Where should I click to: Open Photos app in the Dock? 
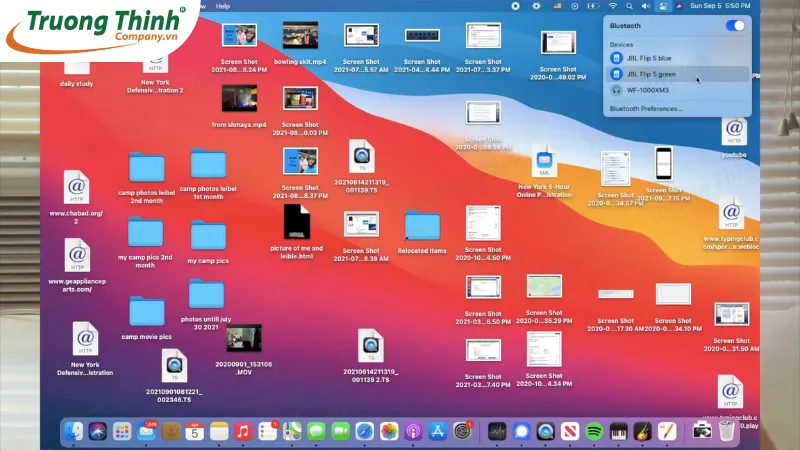[387, 431]
